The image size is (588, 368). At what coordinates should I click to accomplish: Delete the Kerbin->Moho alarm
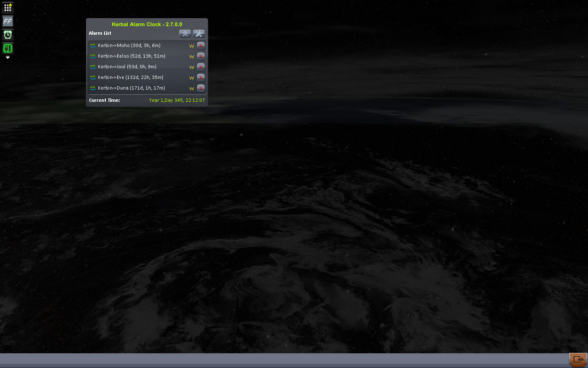(201, 46)
